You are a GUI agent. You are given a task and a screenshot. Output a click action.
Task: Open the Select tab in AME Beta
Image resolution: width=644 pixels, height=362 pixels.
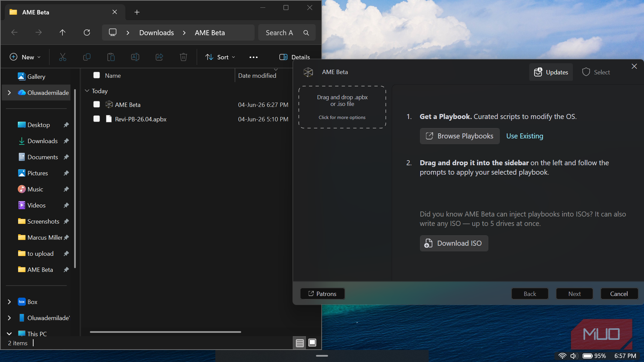click(x=596, y=72)
